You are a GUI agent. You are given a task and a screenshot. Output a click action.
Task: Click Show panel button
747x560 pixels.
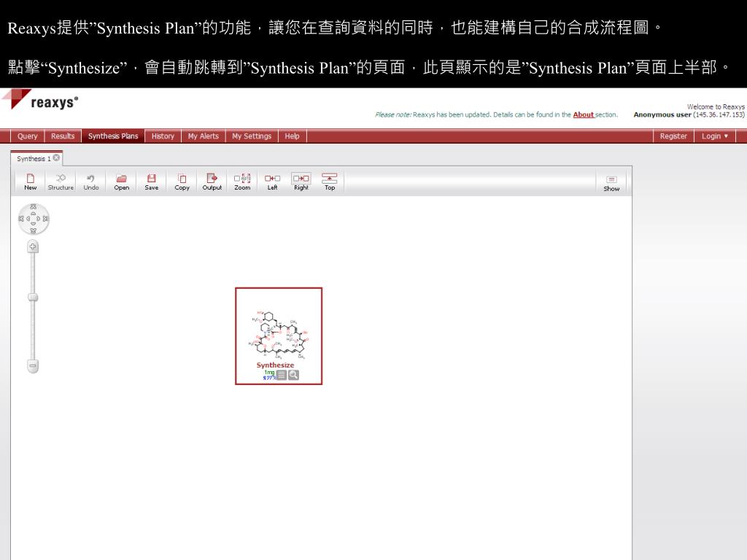[x=611, y=183]
